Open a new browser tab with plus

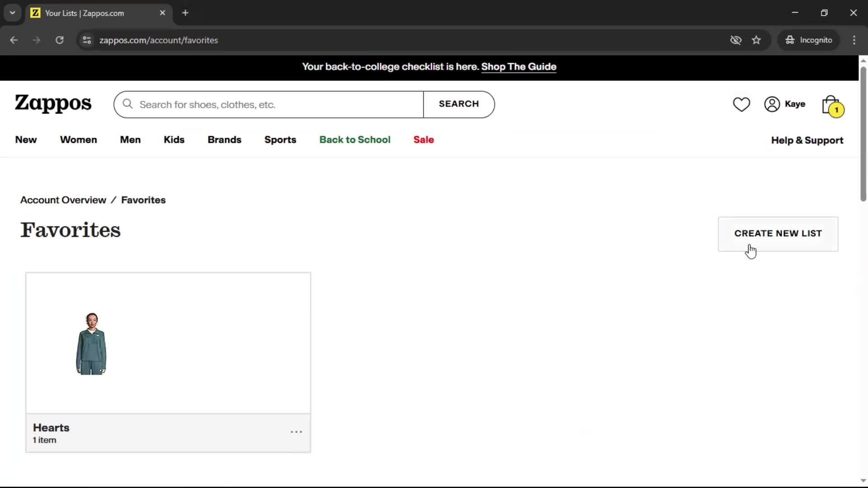185,13
